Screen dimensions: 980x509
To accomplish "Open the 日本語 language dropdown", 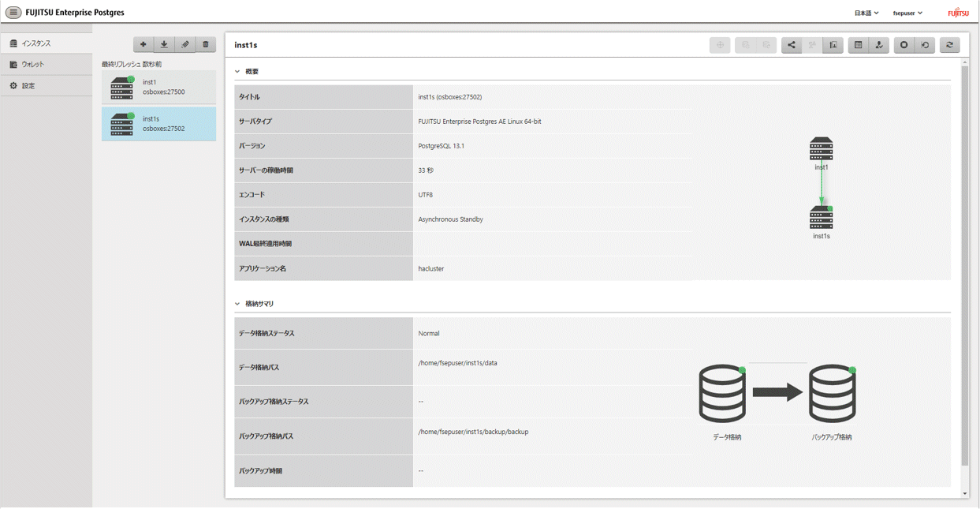I will click(866, 13).
